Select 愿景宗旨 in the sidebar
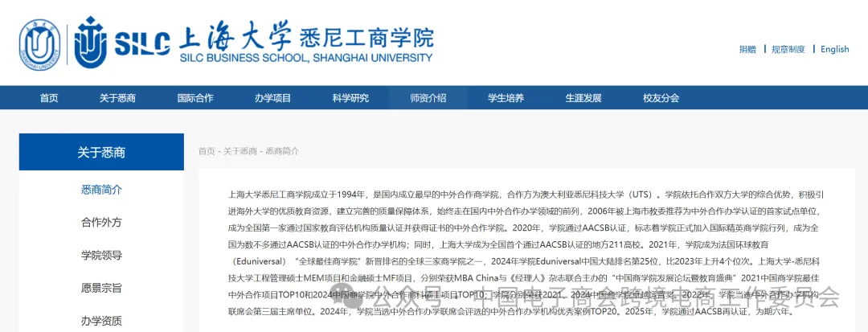 coord(101,288)
